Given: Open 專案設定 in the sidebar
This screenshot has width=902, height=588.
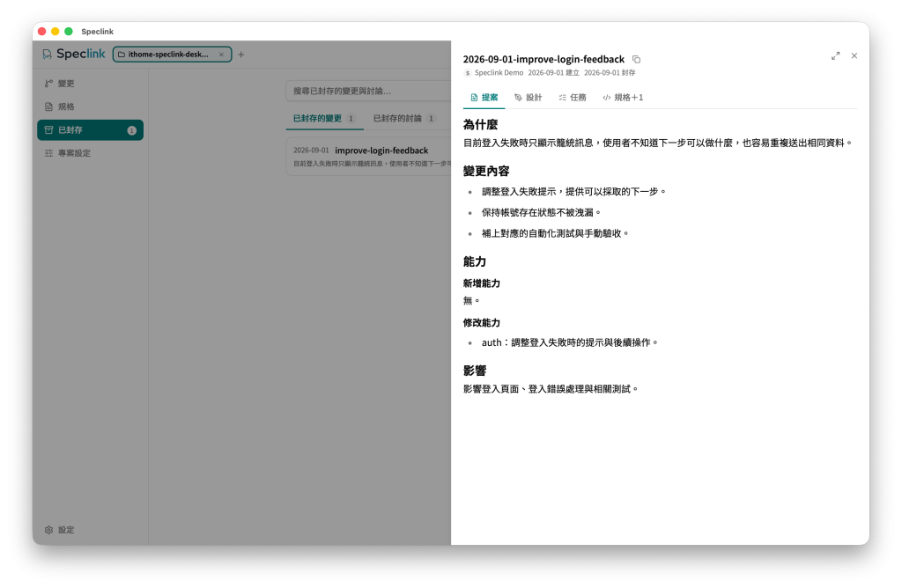Looking at the screenshot, I should pos(91,153).
